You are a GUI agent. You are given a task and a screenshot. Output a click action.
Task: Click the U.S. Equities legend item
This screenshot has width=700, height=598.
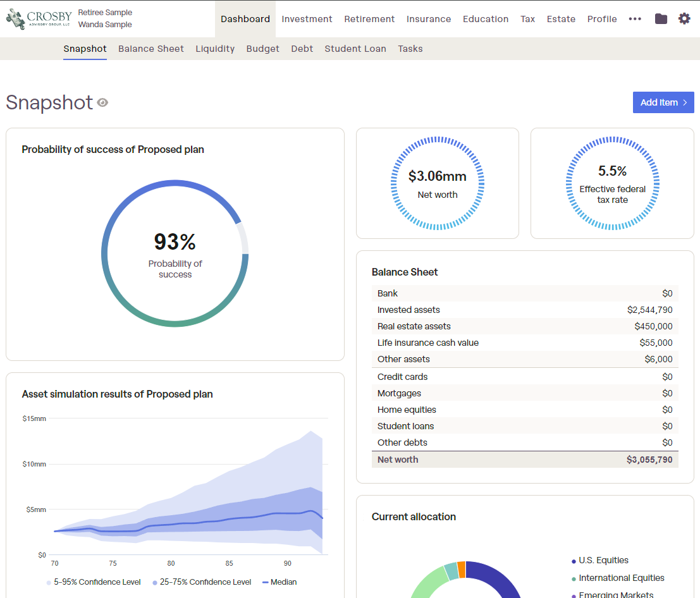[599, 561]
